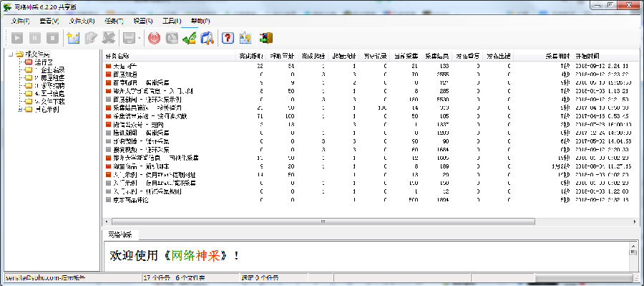Select the 新浪微博 task row
The image size is (644, 286).
[370, 141]
